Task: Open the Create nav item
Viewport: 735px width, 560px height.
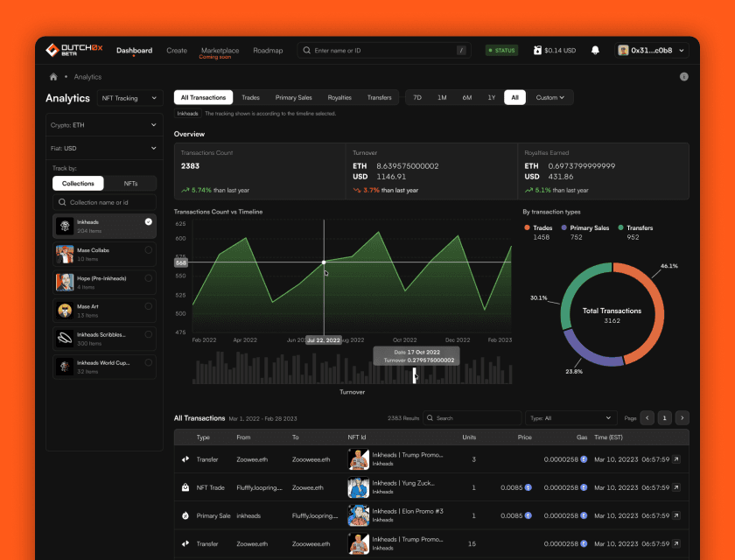Action: pos(177,50)
